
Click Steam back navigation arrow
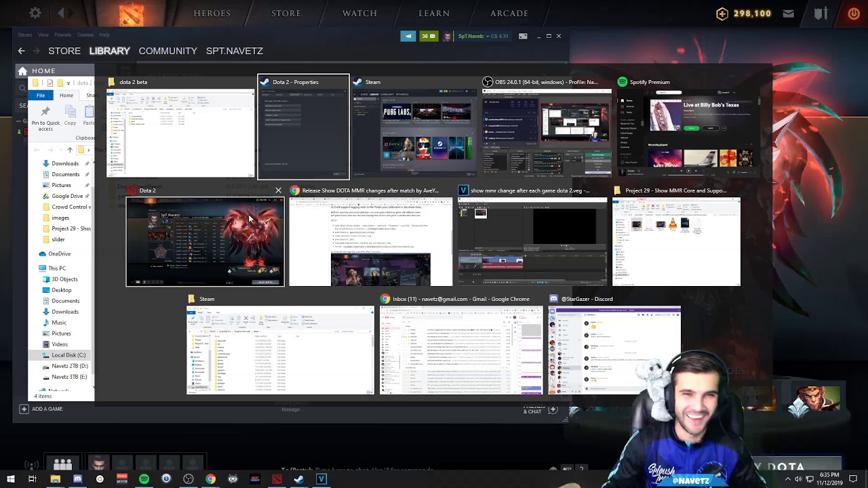click(x=21, y=51)
